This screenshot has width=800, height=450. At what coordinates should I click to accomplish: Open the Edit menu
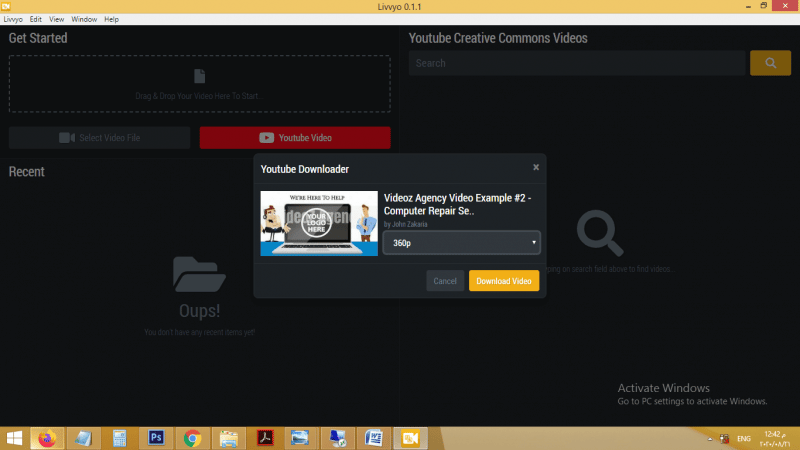35,19
